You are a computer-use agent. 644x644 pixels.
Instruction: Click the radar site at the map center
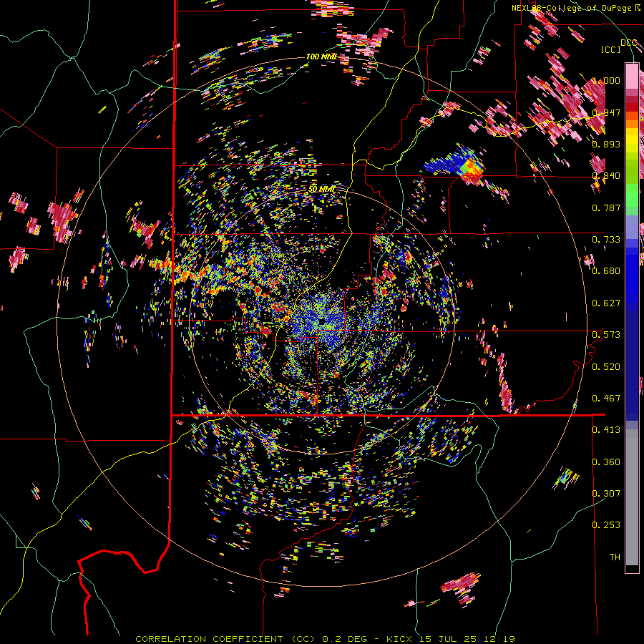coord(322,321)
